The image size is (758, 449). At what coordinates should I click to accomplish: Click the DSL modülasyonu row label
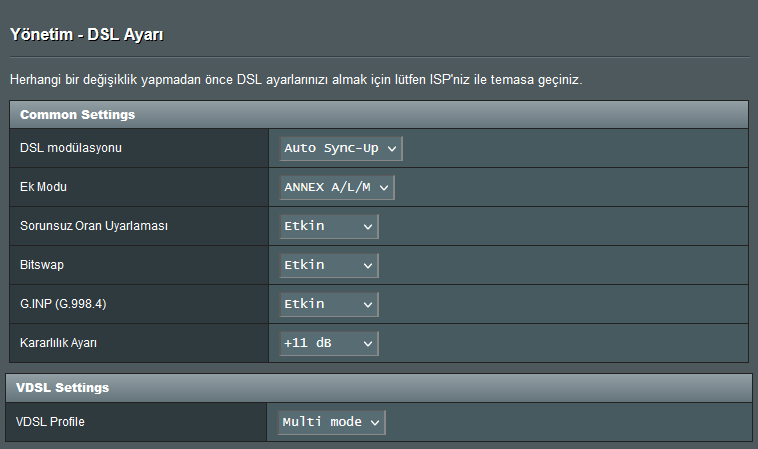[x=71, y=148]
